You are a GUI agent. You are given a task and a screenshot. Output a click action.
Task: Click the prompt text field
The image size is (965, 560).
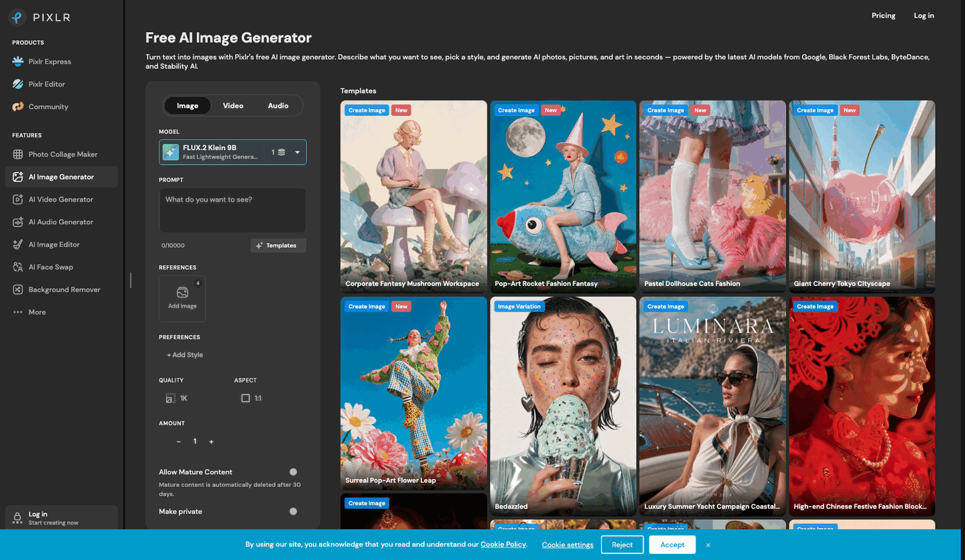[233, 210]
